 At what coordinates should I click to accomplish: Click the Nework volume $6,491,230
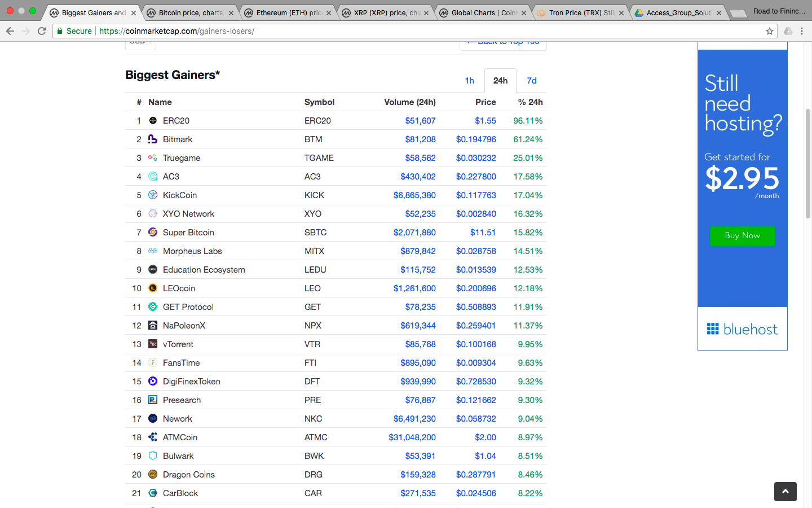414,418
